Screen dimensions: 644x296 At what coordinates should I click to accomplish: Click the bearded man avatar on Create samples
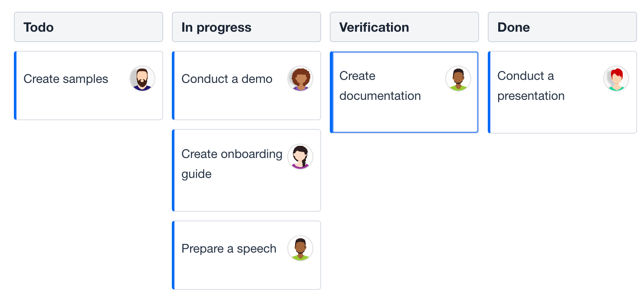pos(142,79)
